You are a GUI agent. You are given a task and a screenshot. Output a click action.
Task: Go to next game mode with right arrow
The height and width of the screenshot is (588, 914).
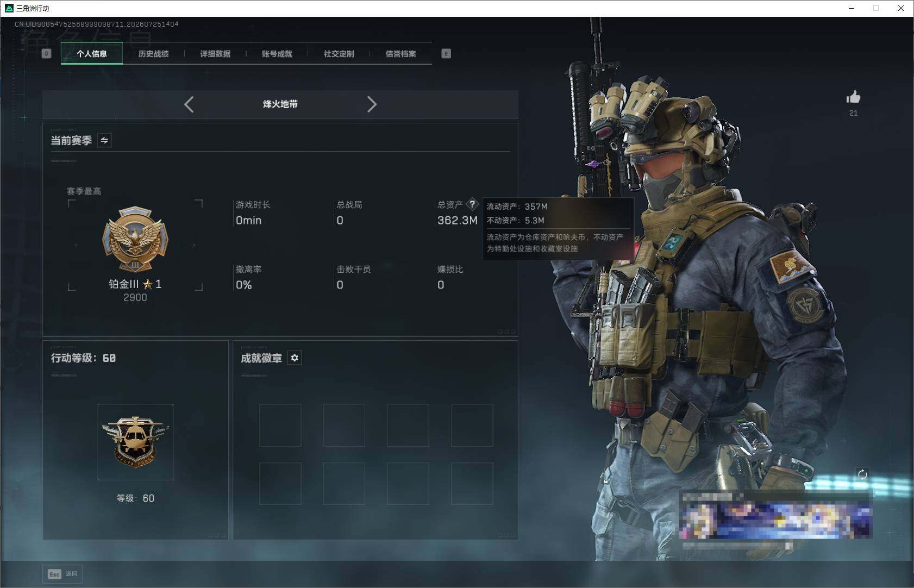point(372,104)
